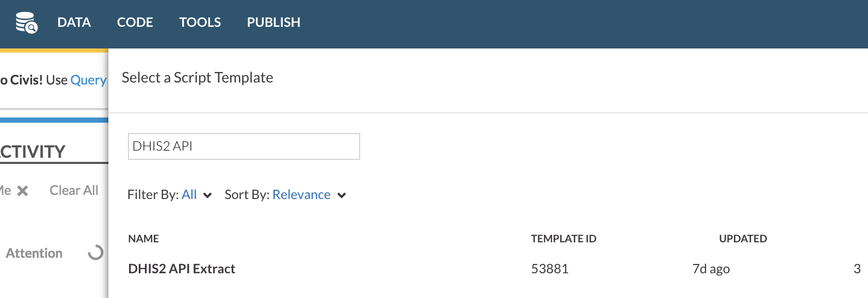Open the PUBLISH menu
Screen dimensions: 868x298
coord(273,22)
